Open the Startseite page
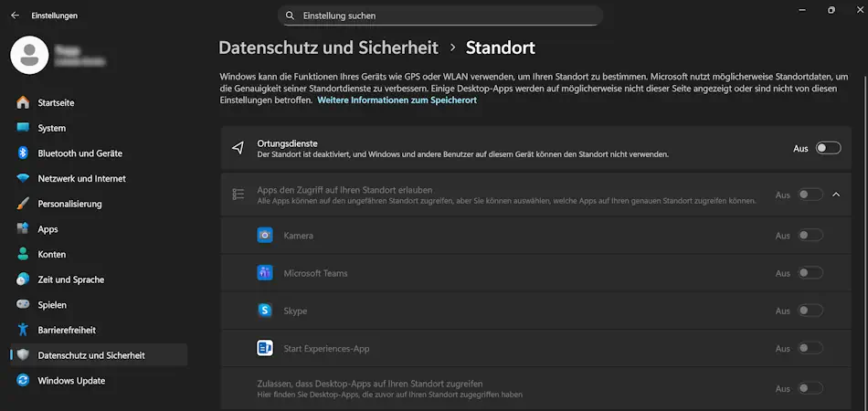 click(x=56, y=103)
